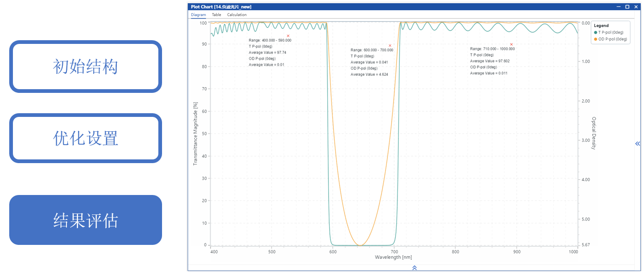Maximize the Plot Chart window

tap(627, 7)
